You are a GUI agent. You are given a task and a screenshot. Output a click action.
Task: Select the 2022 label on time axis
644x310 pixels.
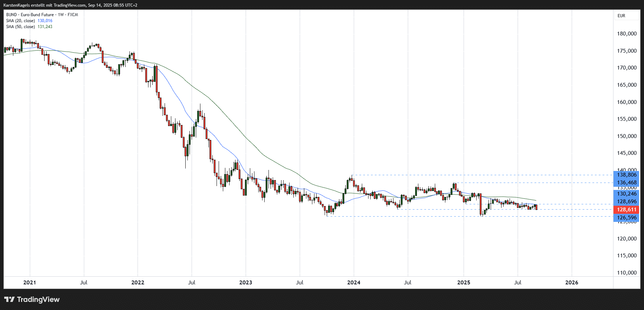click(138, 283)
